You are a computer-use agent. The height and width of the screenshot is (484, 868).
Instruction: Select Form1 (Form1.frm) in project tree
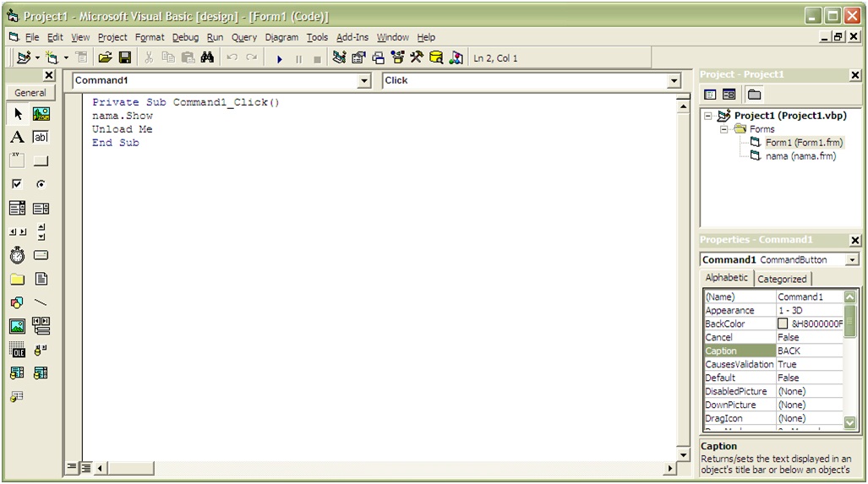804,143
